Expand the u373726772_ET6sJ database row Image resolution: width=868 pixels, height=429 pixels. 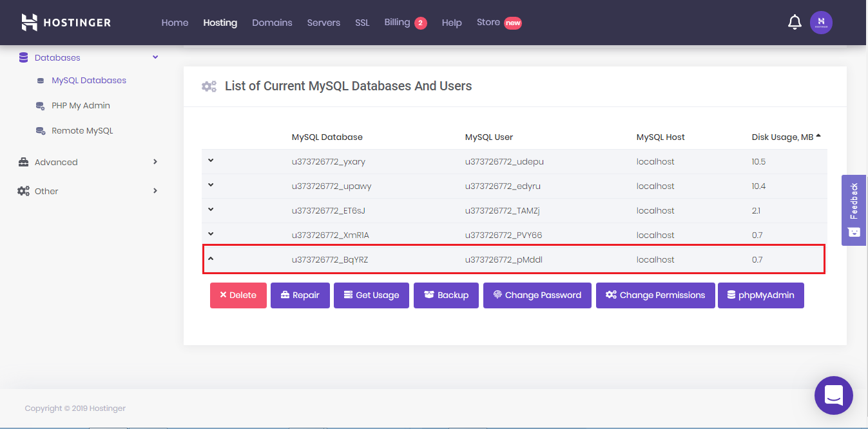tap(211, 210)
